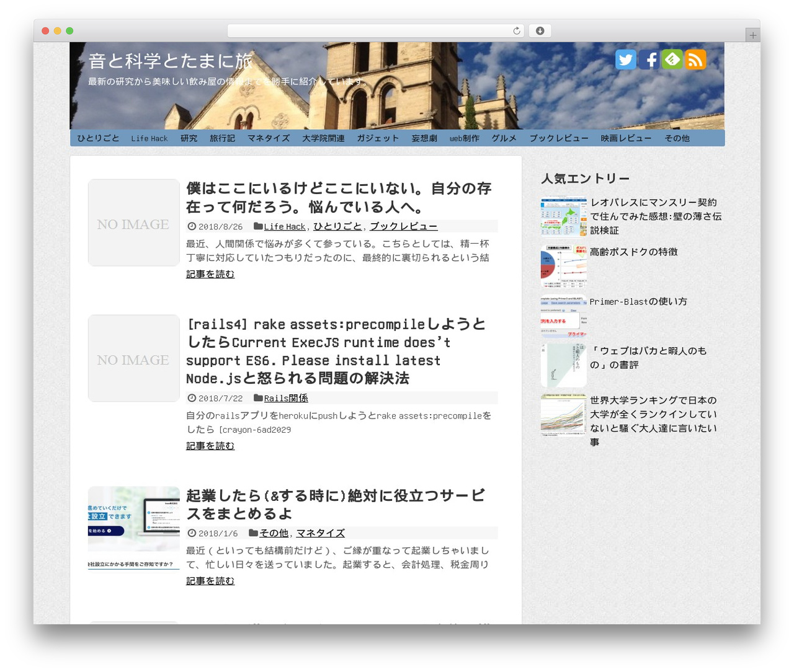Image resolution: width=794 pixels, height=672 pixels.
Task: Open the Life Hack menu item
Action: point(149,138)
